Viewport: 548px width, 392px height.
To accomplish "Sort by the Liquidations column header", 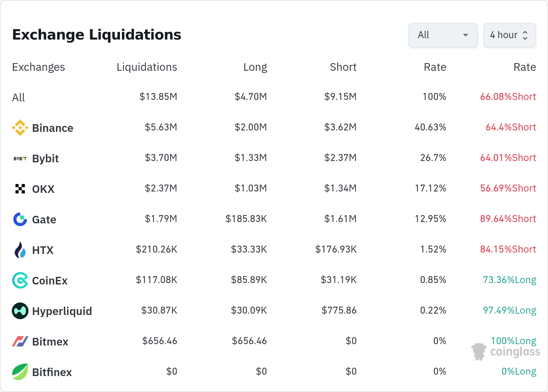I will point(147,67).
